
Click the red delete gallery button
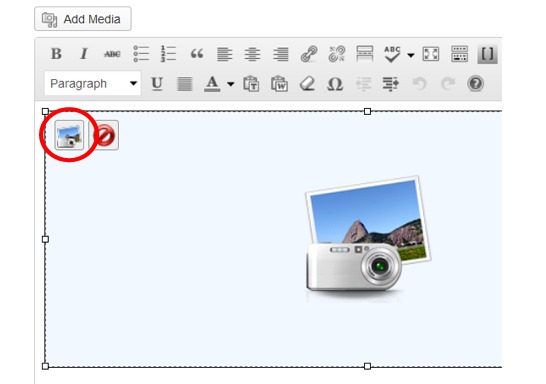104,135
